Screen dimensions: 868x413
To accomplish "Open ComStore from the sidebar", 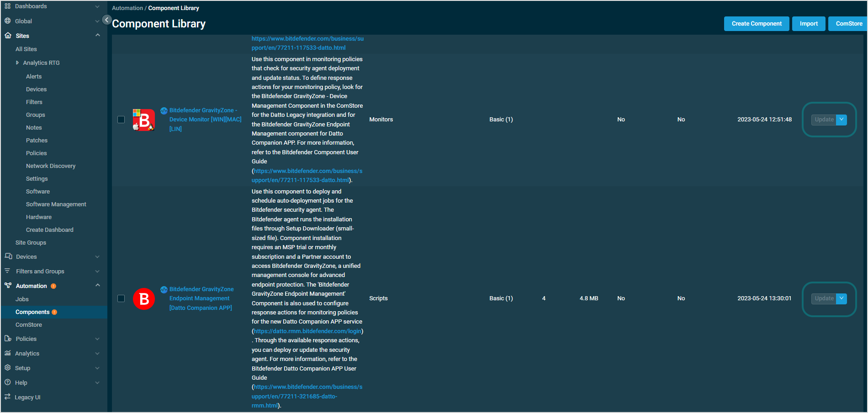I will (29, 324).
